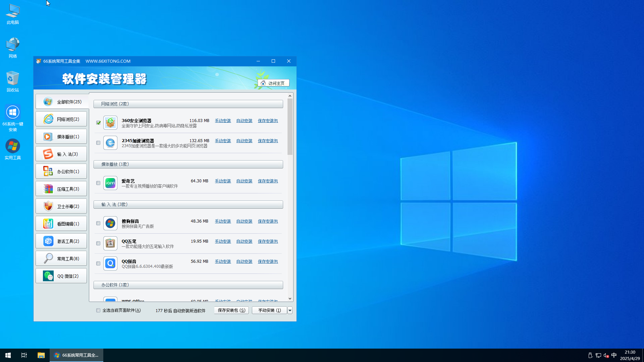Select the 网络 desktop icon

coord(13,48)
